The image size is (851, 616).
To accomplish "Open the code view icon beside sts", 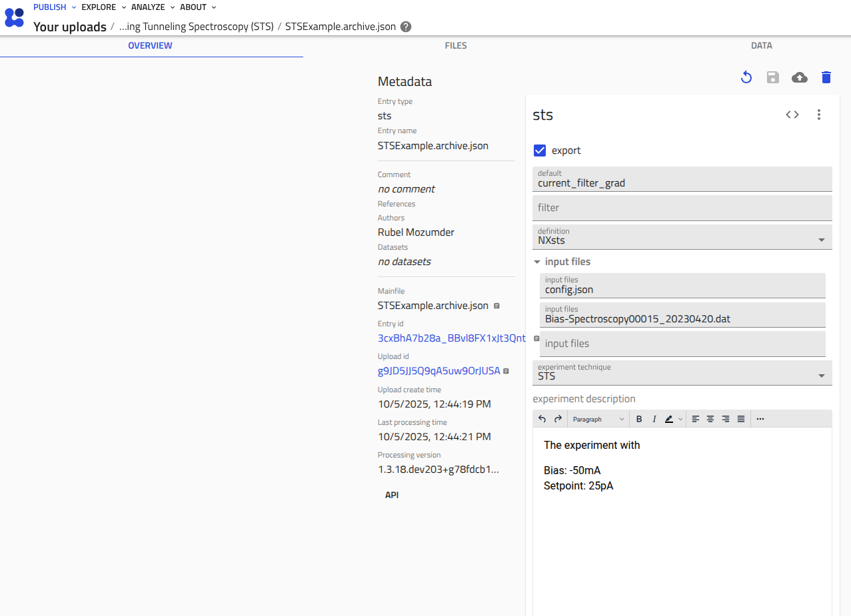I will (792, 115).
